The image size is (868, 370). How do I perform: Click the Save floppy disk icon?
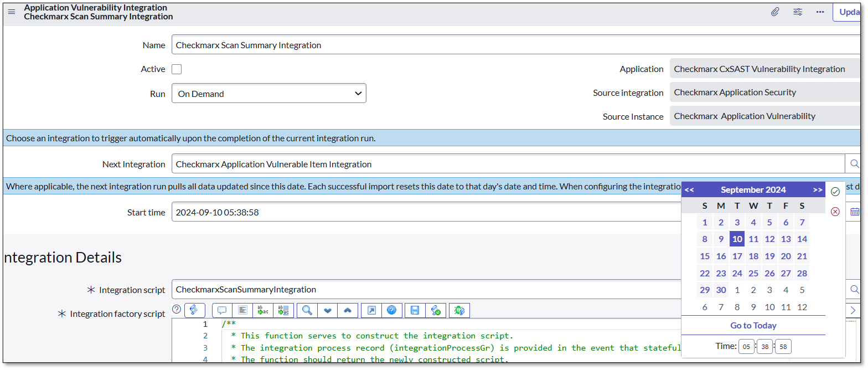(x=415, y=310)
